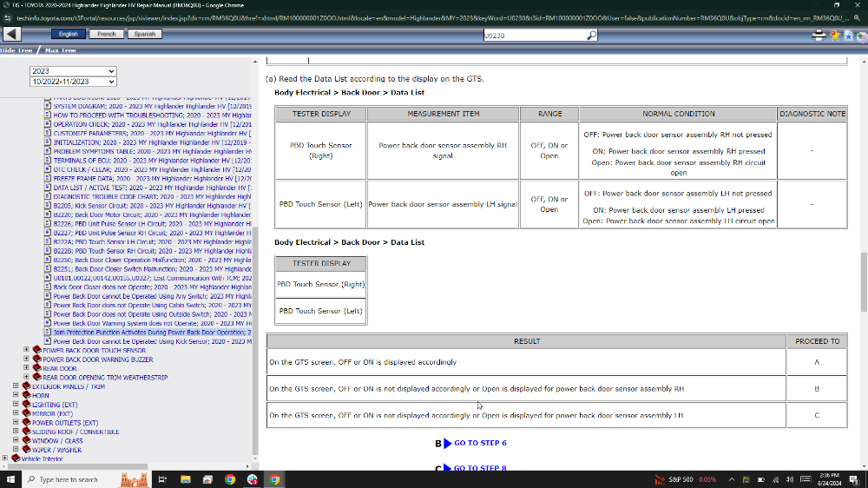The width and height of the screenshot is (868, 488).
Task: Click the printer icon in top toolbar
Action: 819,35
